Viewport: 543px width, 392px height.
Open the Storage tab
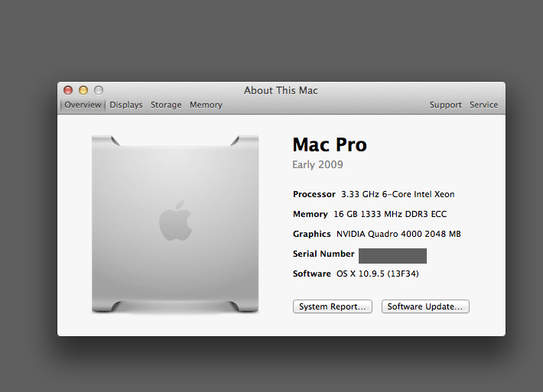coord(166,105)
